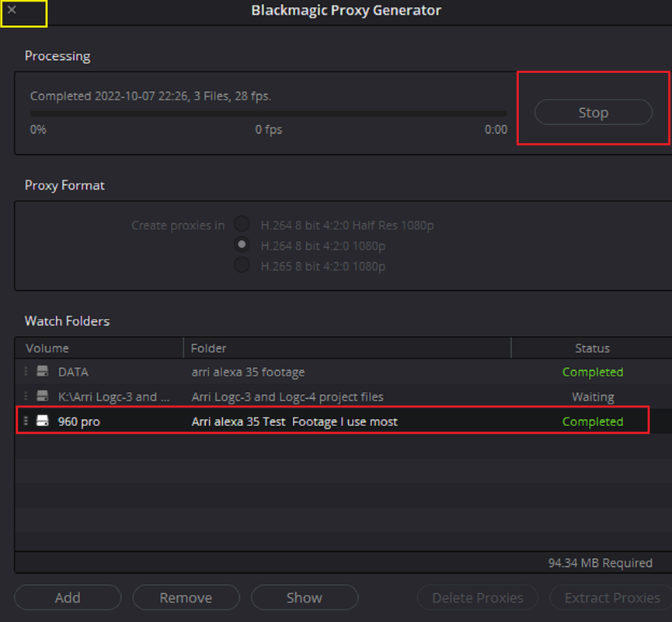Click the Status column header
This screenshot has height=622, width=672.
pos(592,348)
